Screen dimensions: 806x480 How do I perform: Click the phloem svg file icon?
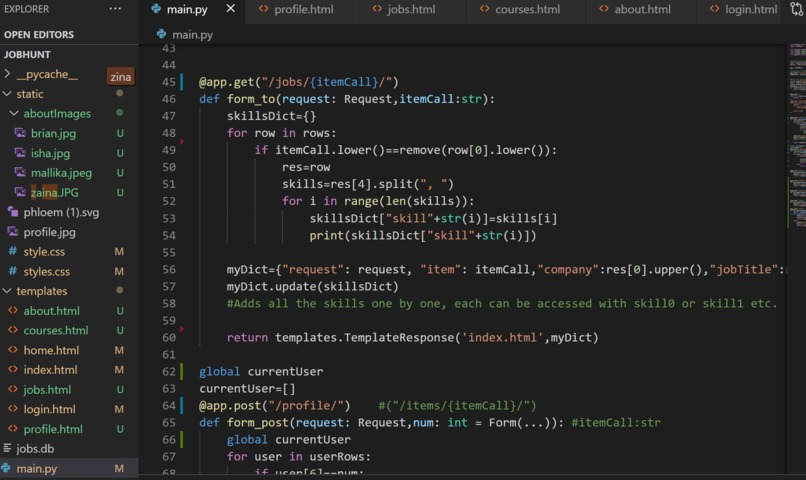point(13,212)
